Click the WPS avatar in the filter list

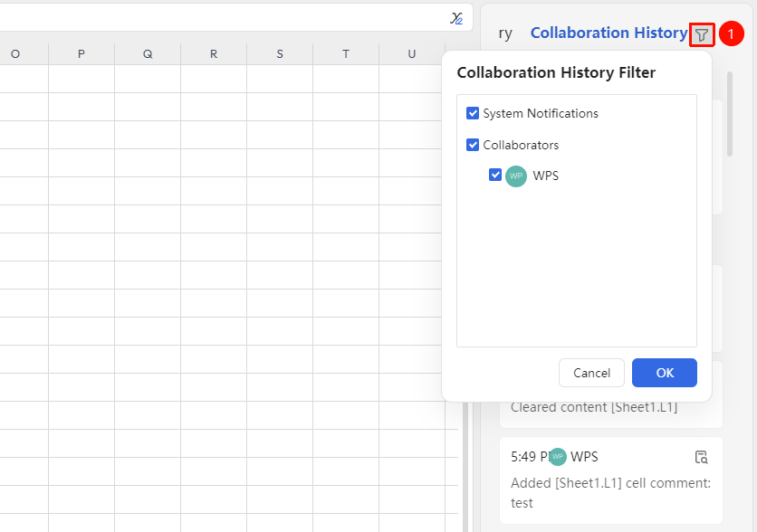point(515,176)
